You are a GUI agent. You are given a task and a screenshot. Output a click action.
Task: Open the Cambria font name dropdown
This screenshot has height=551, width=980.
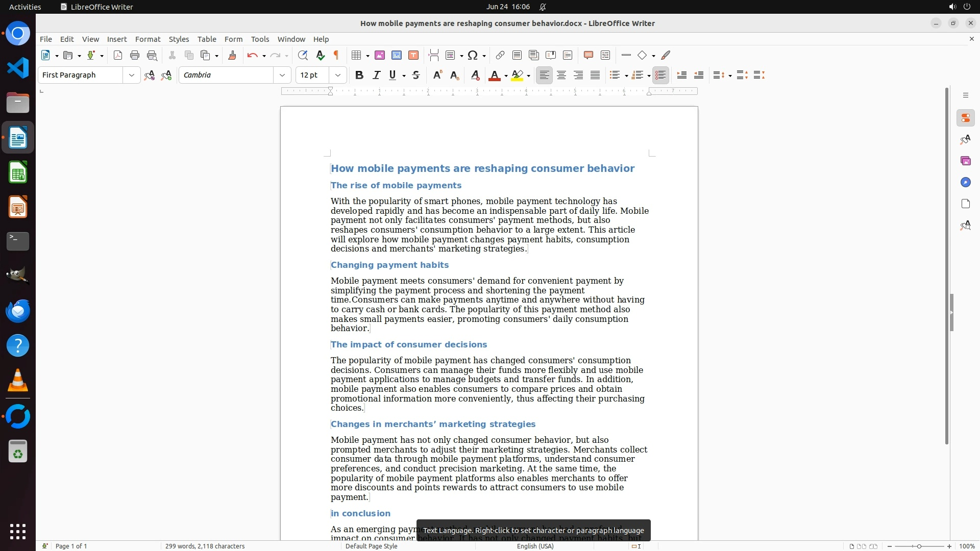282,75
